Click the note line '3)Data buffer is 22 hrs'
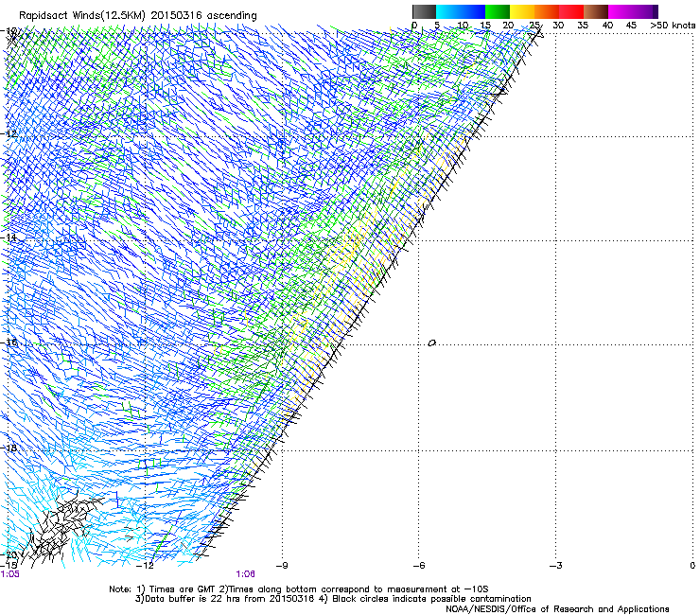700x615 pixels. click(333, 599)
